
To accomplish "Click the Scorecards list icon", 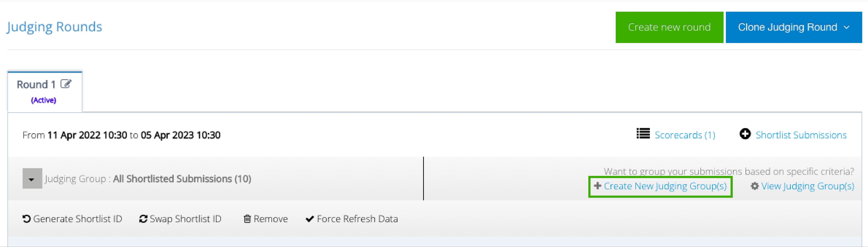I will point(643,134).
